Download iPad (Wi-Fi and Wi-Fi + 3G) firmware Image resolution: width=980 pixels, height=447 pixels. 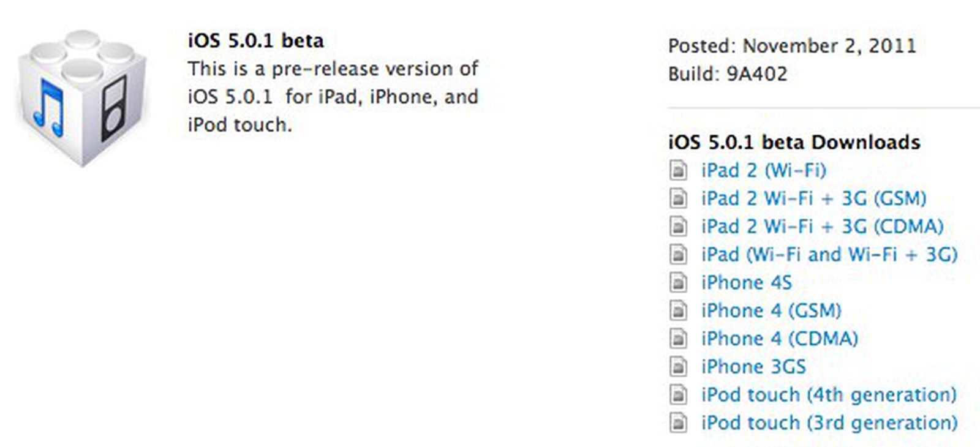[x=830, y=254]
